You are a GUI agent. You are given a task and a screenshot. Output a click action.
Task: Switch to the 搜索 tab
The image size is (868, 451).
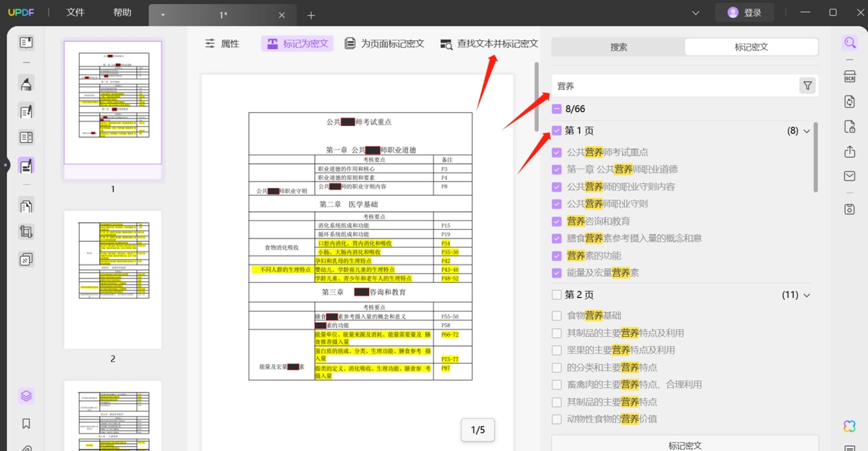618,47
